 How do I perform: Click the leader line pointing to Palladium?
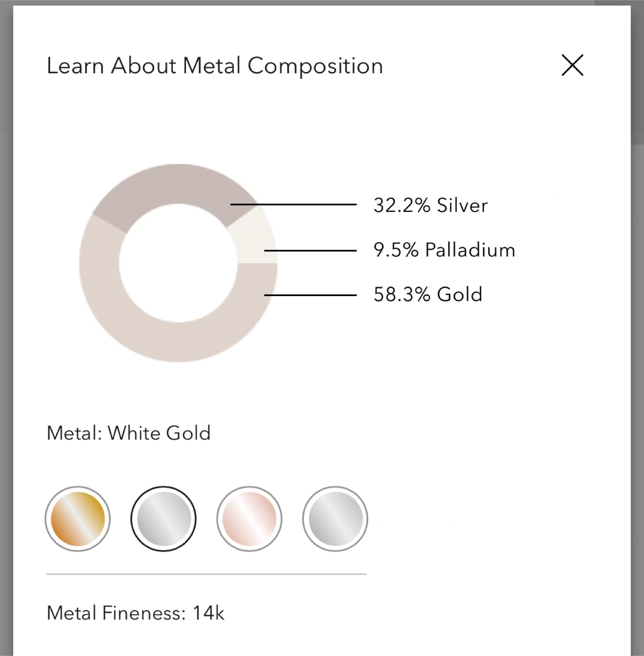coord(314,251)
